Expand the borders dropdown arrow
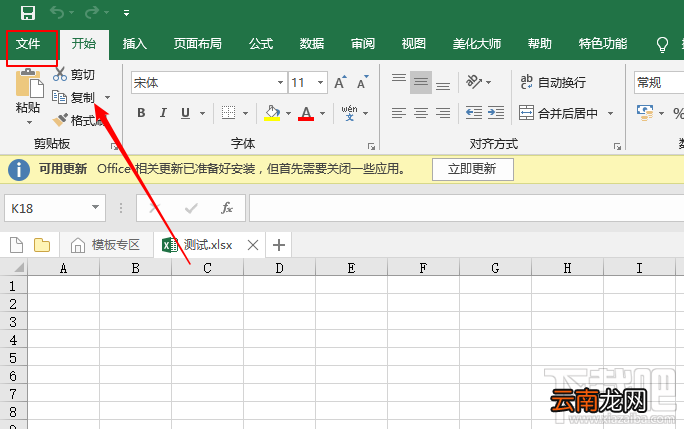Image resolution: width=684 pixels, height=429 pixels. (246, 113)
